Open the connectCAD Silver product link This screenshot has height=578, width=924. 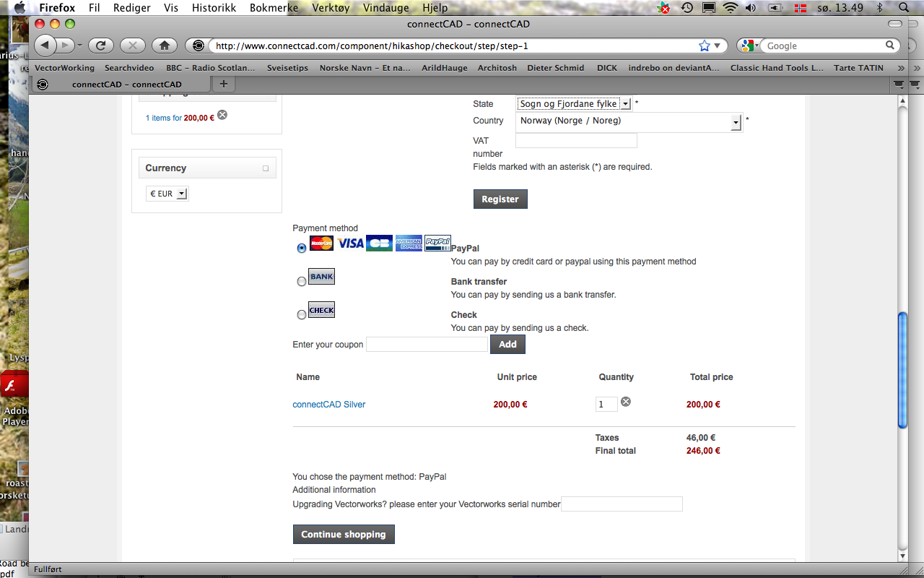coord(329,405)
